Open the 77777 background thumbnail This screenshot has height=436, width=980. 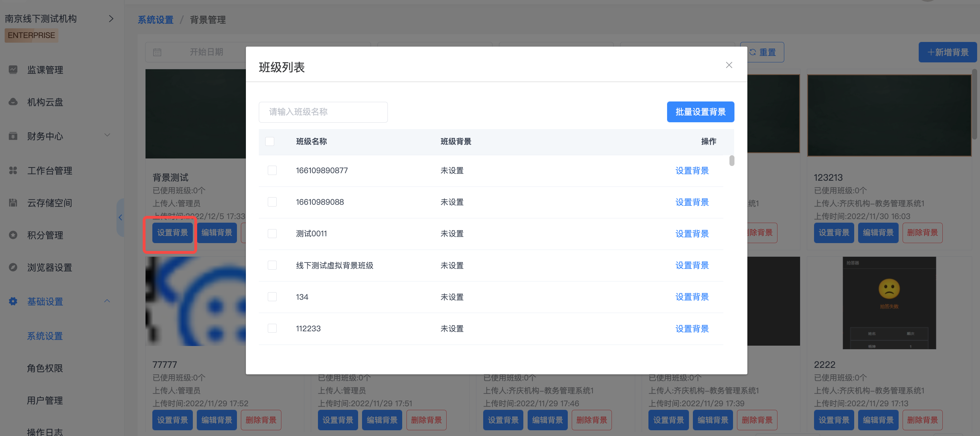coord(196,301)
